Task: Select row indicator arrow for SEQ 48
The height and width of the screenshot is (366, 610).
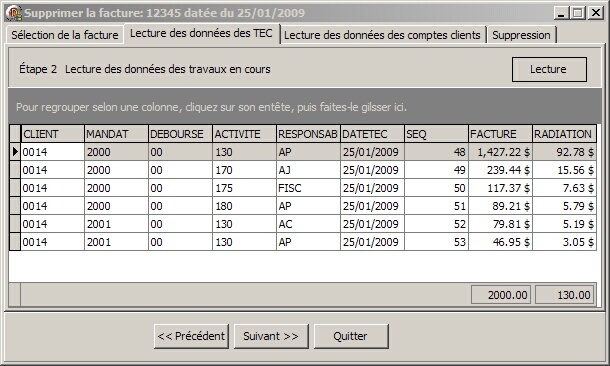Action: tap(15, 152)
